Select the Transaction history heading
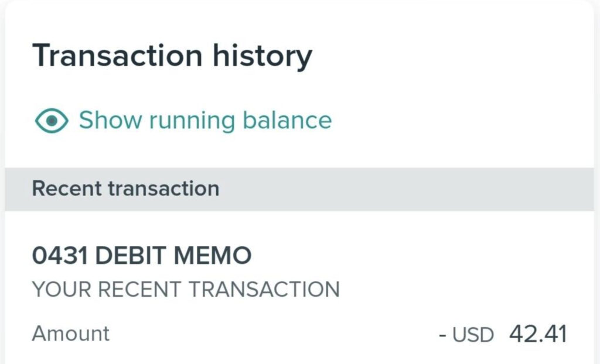 [172, 57]
